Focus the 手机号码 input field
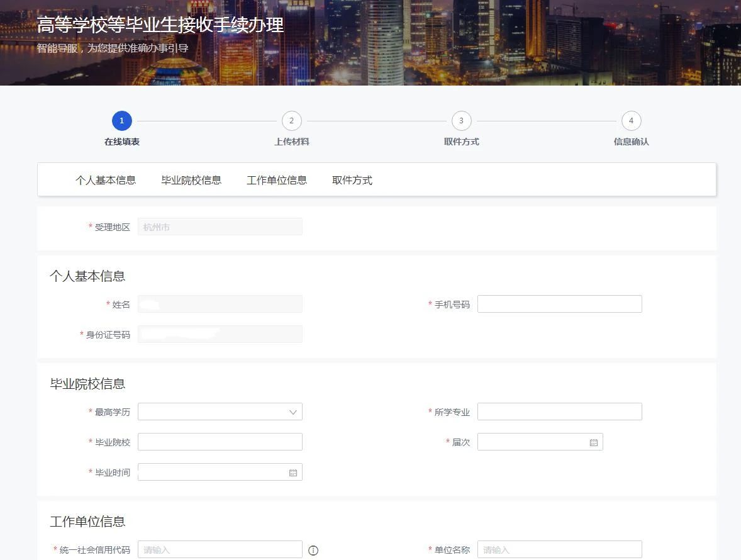 pos(559,305)
